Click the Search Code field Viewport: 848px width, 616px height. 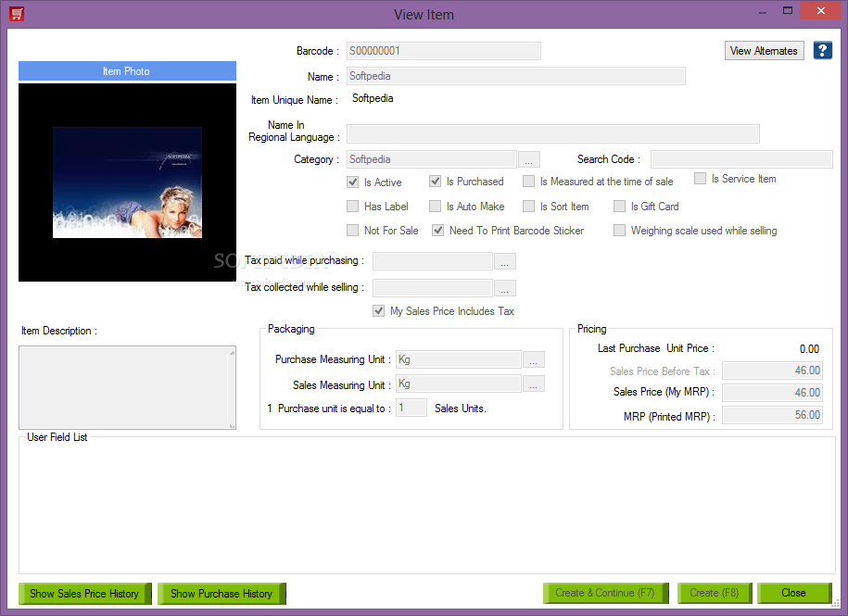[x=741, y=159]
